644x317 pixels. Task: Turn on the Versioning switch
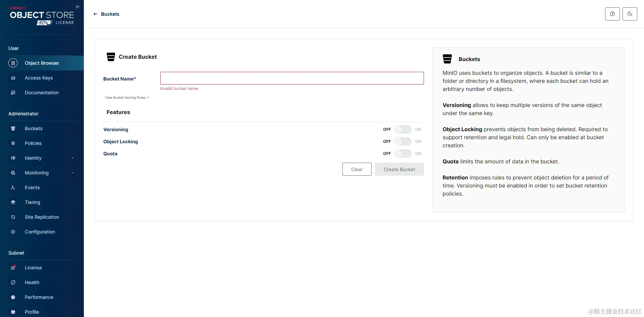402,129
